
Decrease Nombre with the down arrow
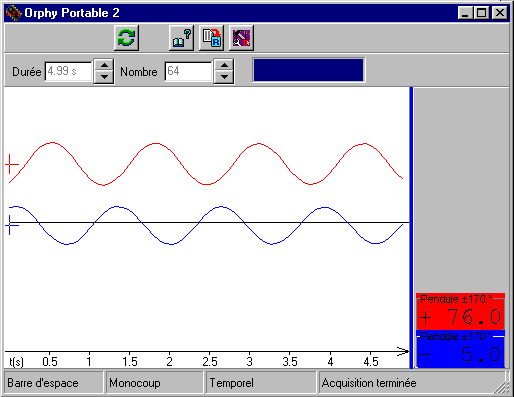point(224,77)
